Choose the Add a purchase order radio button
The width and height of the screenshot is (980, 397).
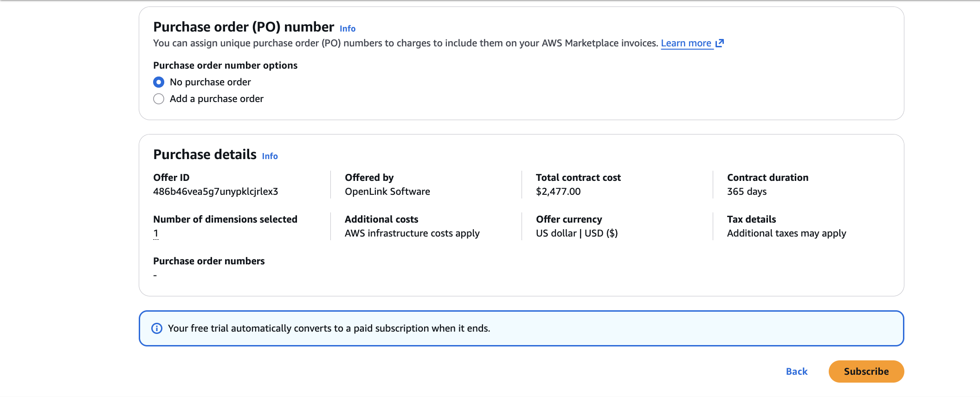(x=159, y=99)
